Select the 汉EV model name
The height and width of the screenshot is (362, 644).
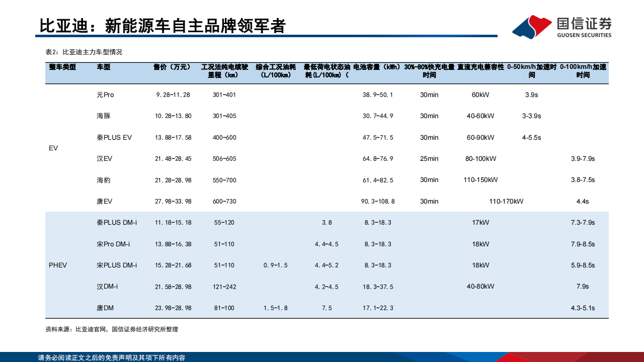tap(104, 158)
